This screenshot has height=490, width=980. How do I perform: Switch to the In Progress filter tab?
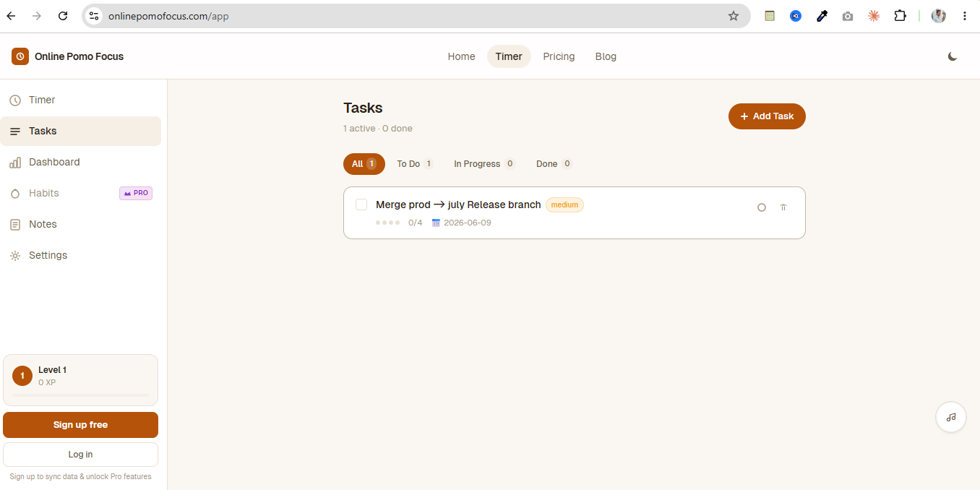click(x=484, y=164)
